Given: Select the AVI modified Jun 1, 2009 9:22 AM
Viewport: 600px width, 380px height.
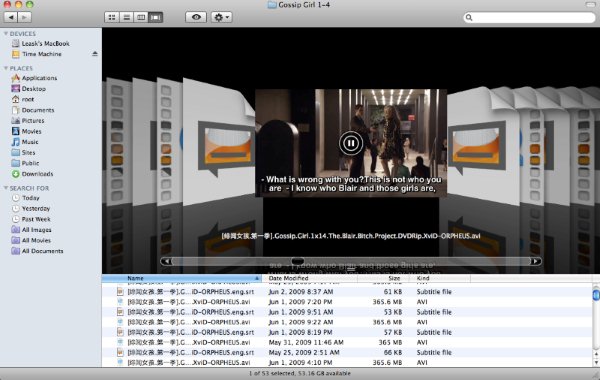Looking at the screenshot, I should [x=347, y=322].
